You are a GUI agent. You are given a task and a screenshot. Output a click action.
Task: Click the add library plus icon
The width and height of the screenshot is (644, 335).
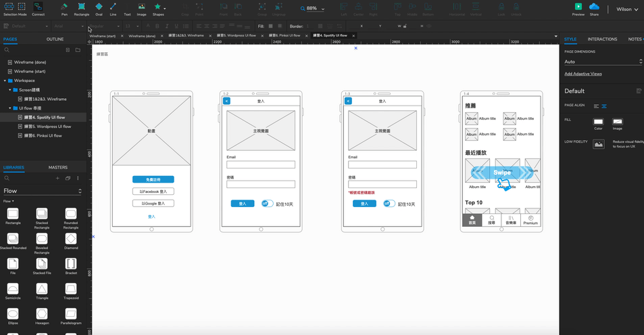coord(57,178)
